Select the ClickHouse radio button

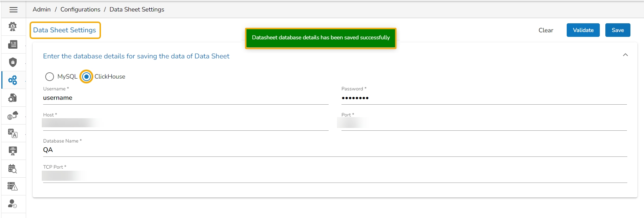[x=87, y=76]
